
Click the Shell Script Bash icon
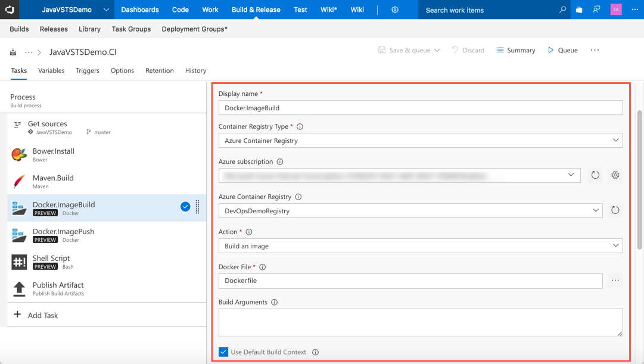click(18, 262)
